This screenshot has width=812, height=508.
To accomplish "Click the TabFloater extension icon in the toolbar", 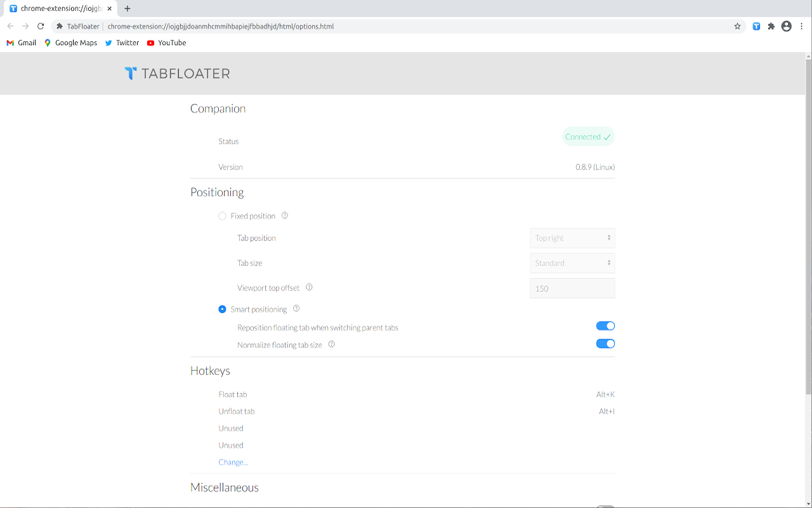I will point(756,26).
